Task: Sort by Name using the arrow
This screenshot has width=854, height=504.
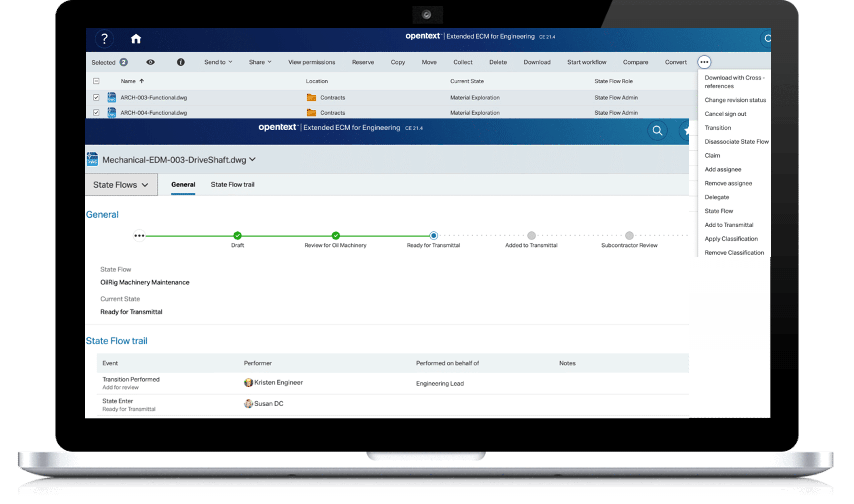Action: tap(142, 81)
